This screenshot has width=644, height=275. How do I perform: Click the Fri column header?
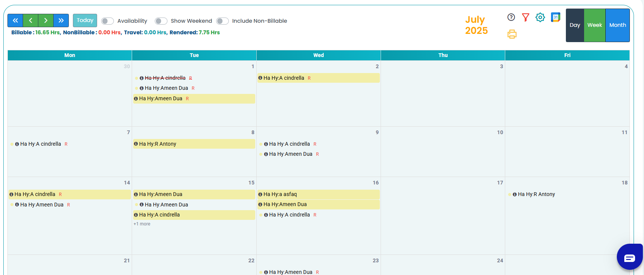(x=567, y=55)
